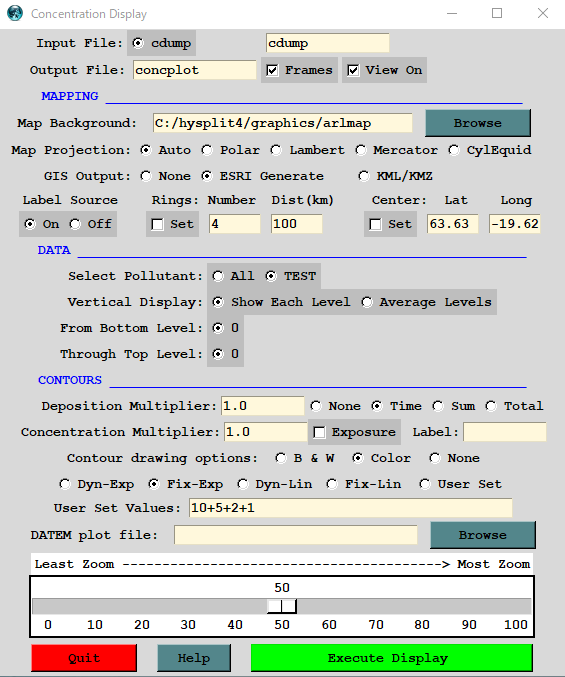Screen dimensions: 565x677
Task: Enable the Frames checkbox
Action: coord(272,70)
